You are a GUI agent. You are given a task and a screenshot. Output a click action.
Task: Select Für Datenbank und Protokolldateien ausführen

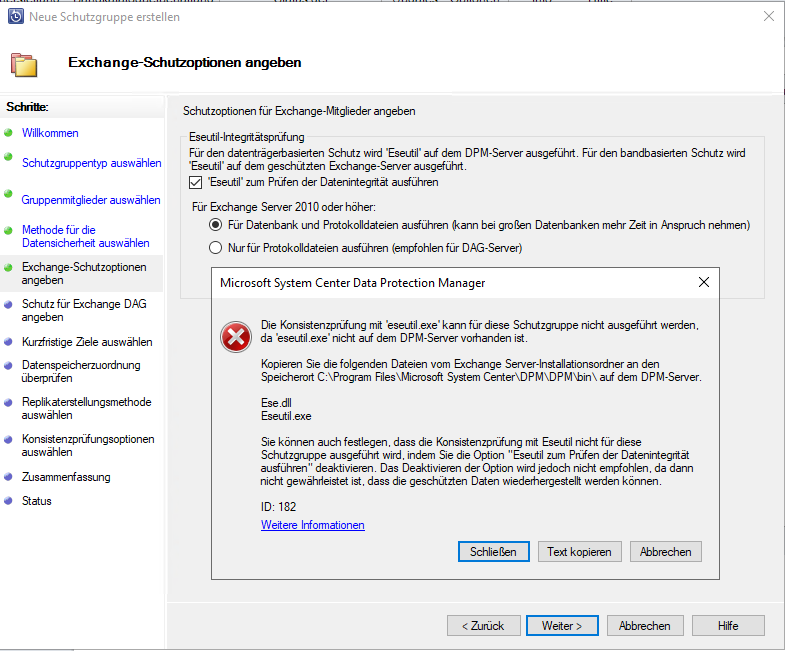click(x=215, y=225)
